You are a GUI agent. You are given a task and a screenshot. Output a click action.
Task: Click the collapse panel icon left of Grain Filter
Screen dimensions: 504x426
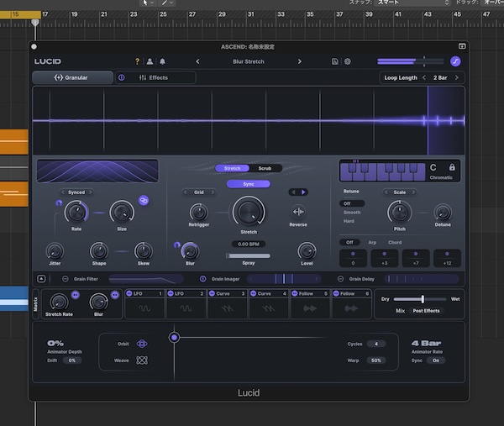click(41, 279)
